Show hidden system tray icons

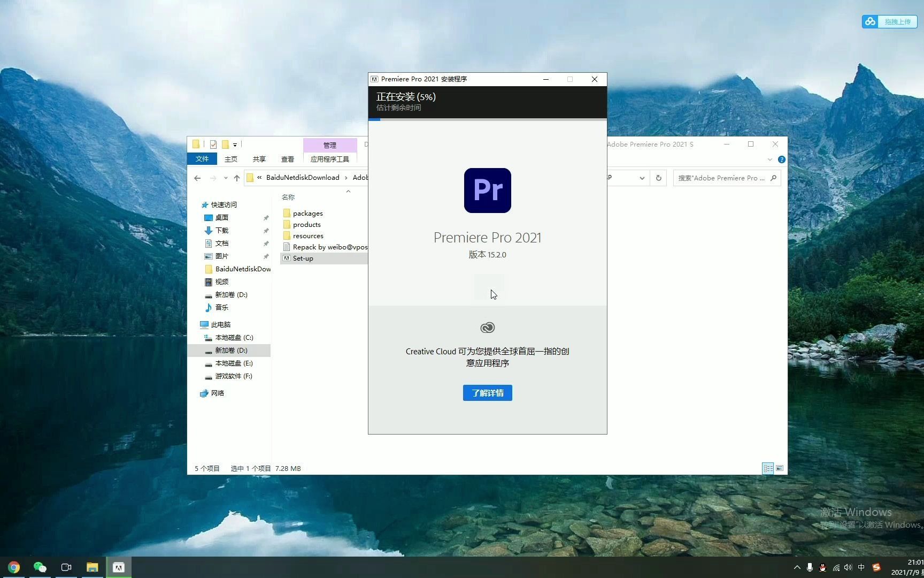(797, 567)
